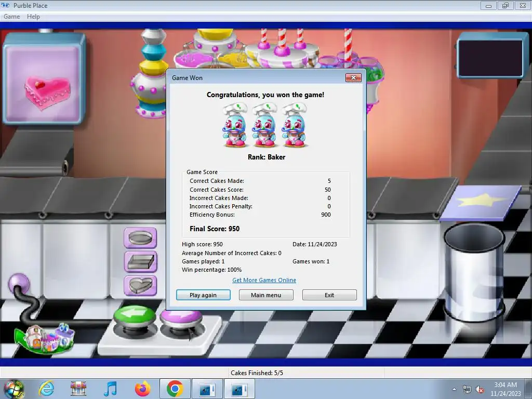
Task: Select the heart cake pan shape
Action: pyautogui.click(x=140, y=285)
